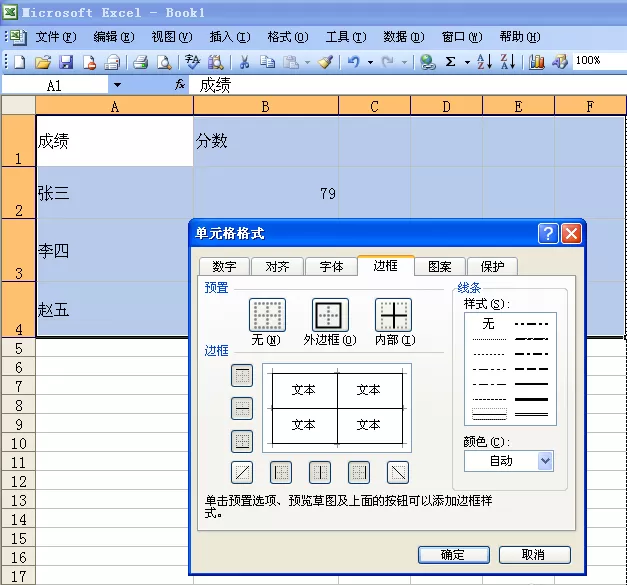The height and width of the screenshot is (585, 627).
Task: Select cell containing 张三
Action: coord(115,193)
